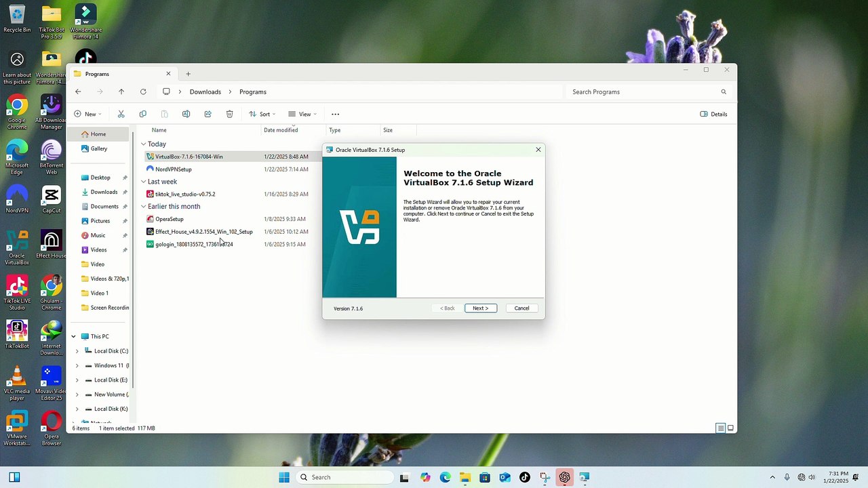Sort files by the Type column header

(x=335, y=130)
